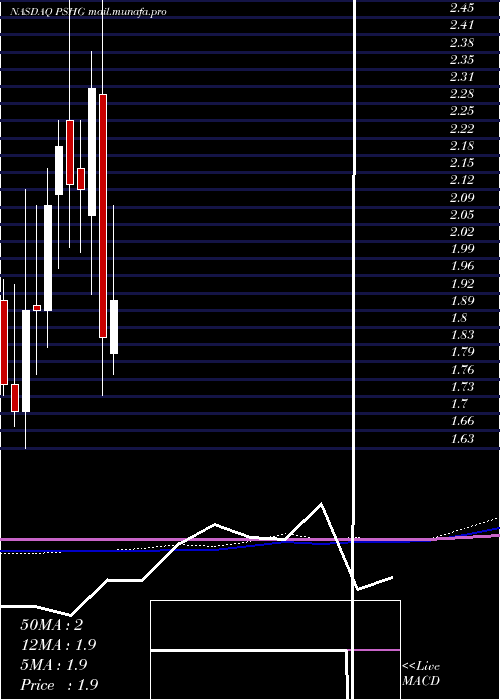
Task: Select the 2.25 price level label
Action: tap(462, 111)
